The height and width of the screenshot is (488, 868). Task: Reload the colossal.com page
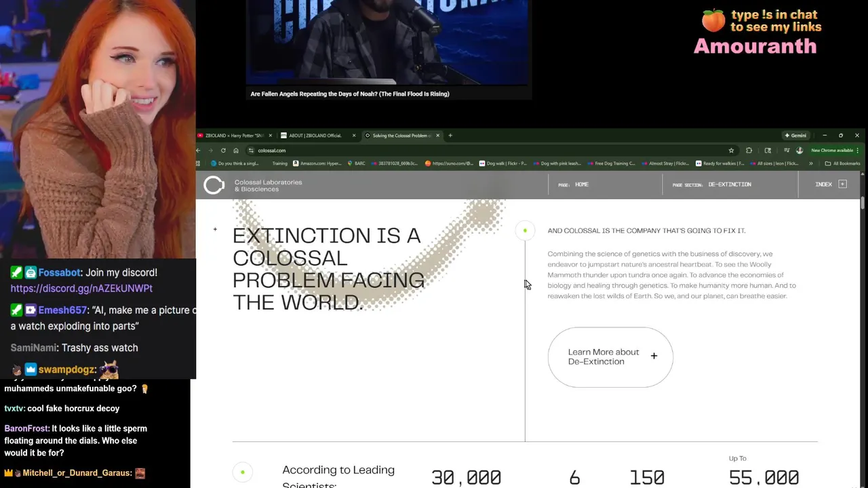223,150
